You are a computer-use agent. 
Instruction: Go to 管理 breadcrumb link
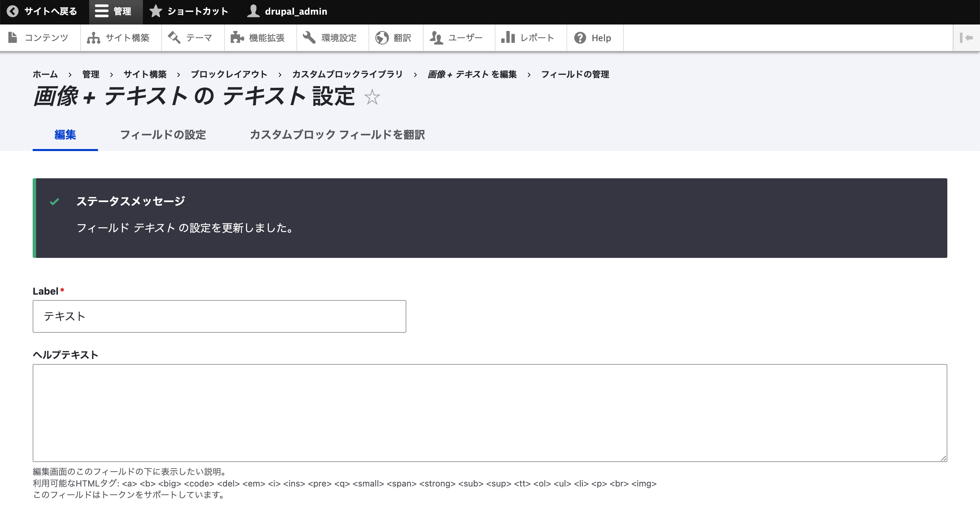[91, 74]
